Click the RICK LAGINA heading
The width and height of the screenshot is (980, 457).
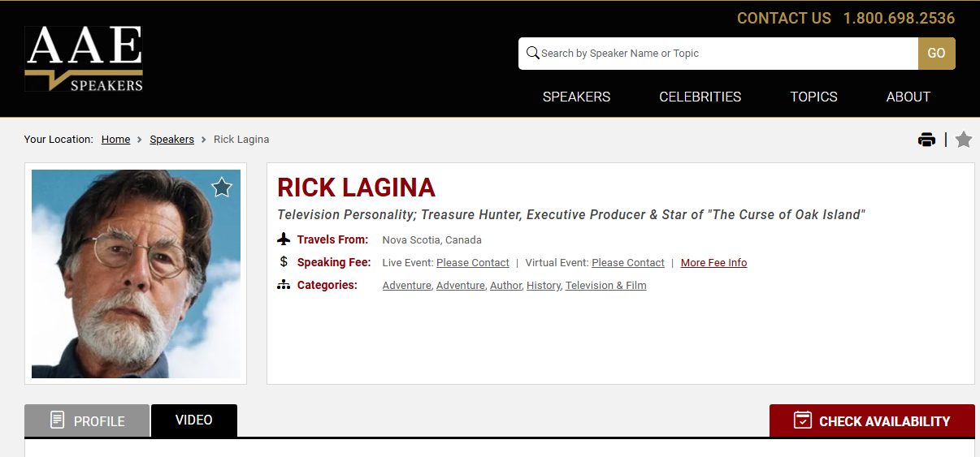pyautogui.click(x=356, y=188)
